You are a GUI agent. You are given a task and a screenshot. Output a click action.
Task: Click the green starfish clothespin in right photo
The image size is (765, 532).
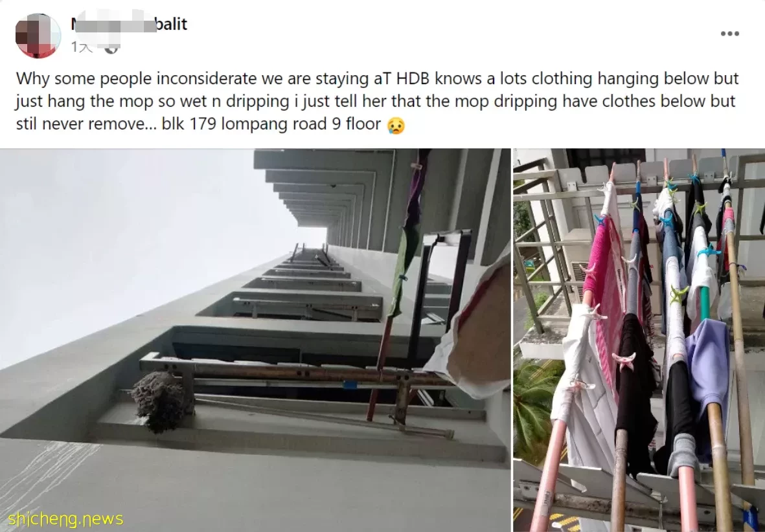click(x=679, y=294)
